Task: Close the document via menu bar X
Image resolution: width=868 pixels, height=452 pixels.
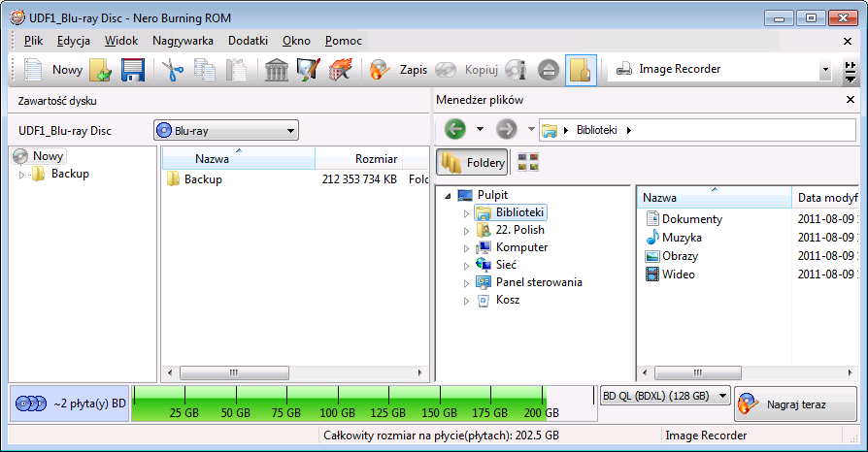Action: point(848,41)
